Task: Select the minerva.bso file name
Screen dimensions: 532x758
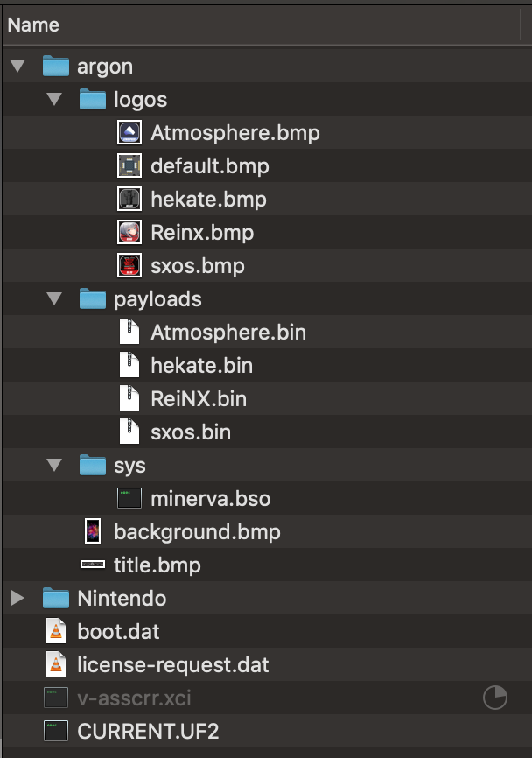Action: point(211,499)
